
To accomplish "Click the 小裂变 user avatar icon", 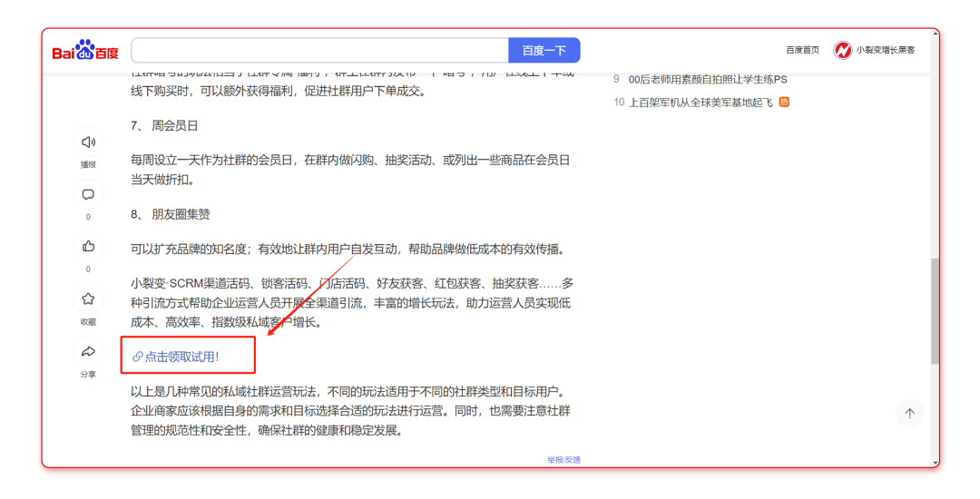I will point(842,50).
